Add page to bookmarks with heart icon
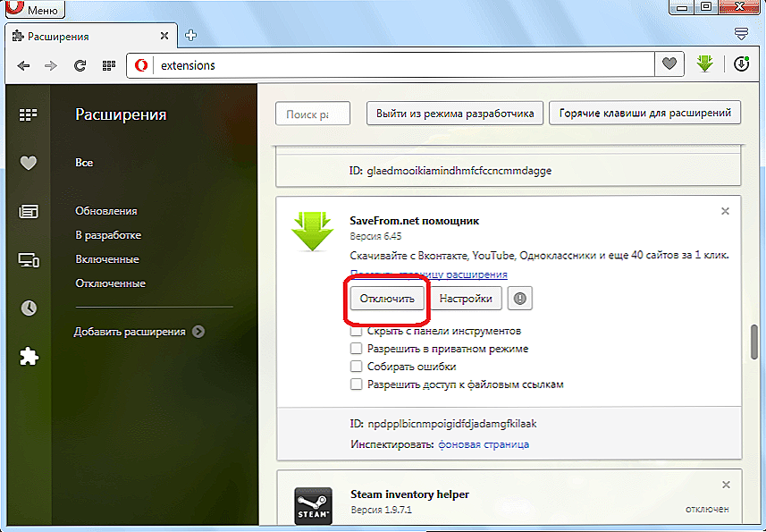Screen dimensions: 766x532 coord(669,64)
